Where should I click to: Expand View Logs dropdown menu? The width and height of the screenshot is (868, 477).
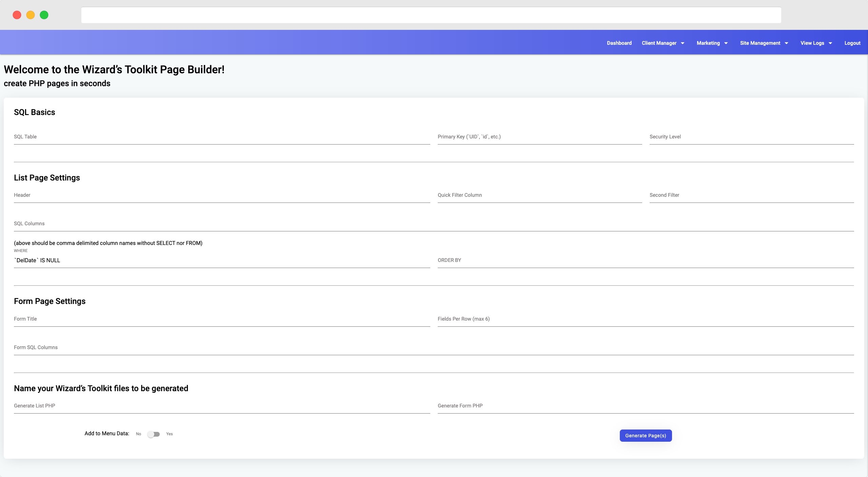[x=817, y=42]
